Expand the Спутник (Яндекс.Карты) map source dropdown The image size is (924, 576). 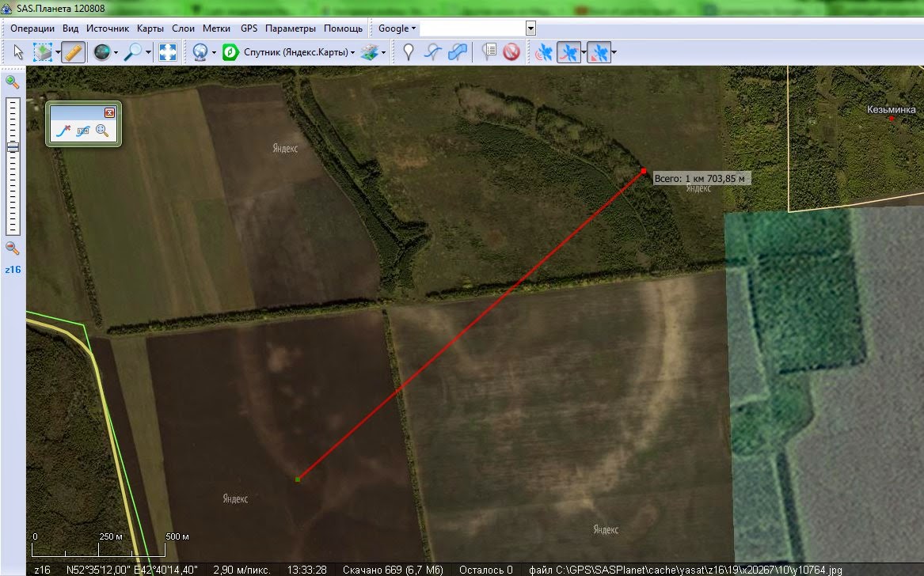coord(353,52)
